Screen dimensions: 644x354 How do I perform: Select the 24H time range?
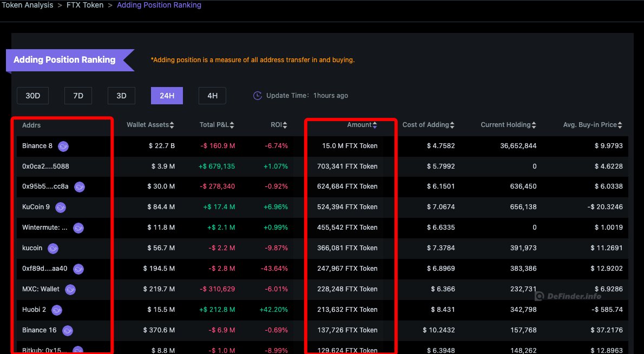click(167, 96)
